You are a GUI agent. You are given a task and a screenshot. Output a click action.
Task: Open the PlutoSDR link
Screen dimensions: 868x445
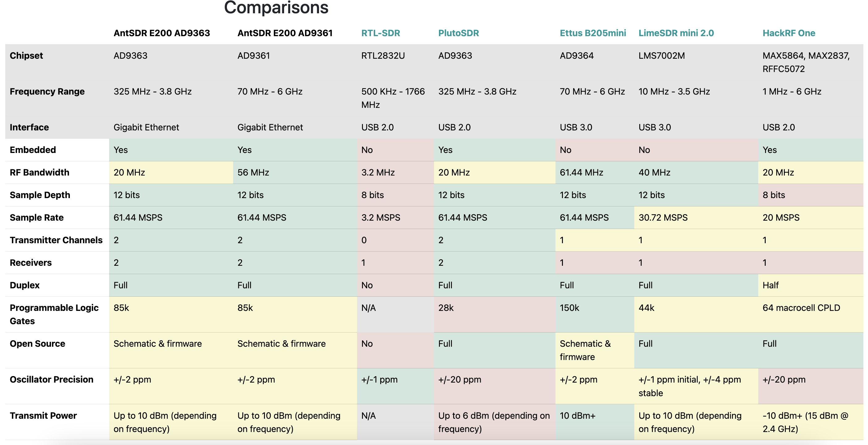(458, 33)
